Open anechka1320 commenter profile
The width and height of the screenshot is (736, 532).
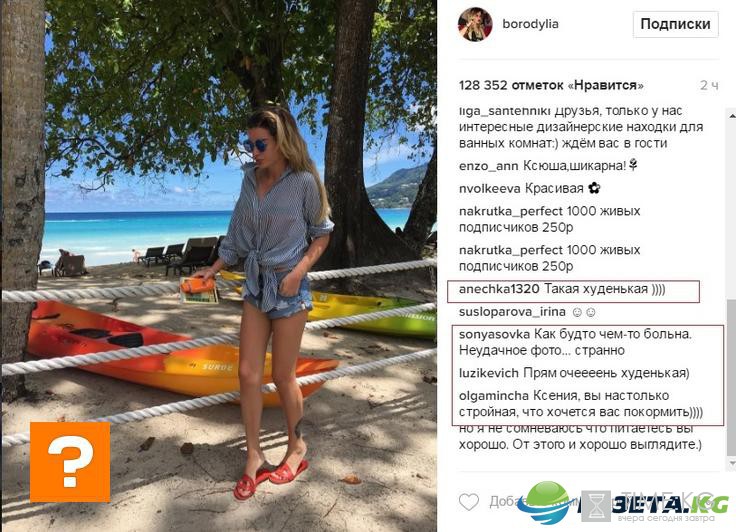[499, 289]
